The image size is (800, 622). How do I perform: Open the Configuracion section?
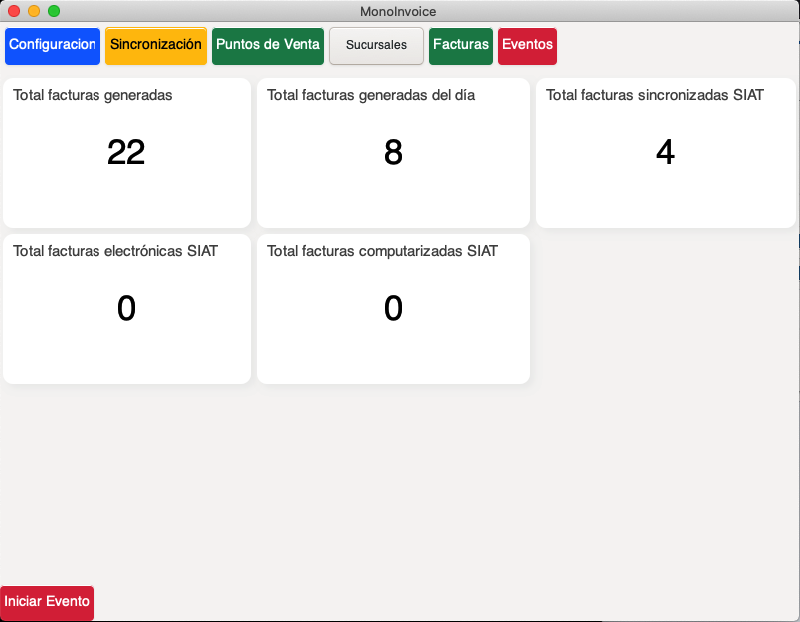point(52,46)
